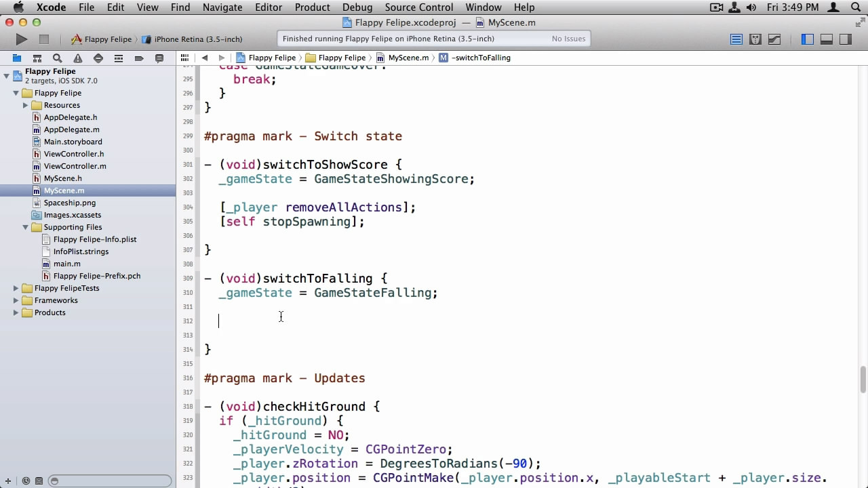This screenshot has width=868, height=488.
Task: Open the Window menu
Action: (x=484, y=7)
